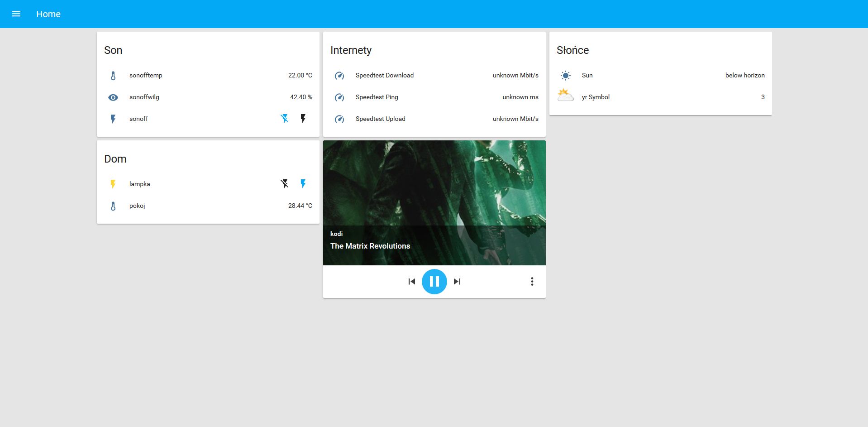Click the Internety card header
The image size is (868, 427).
[351, 50]
